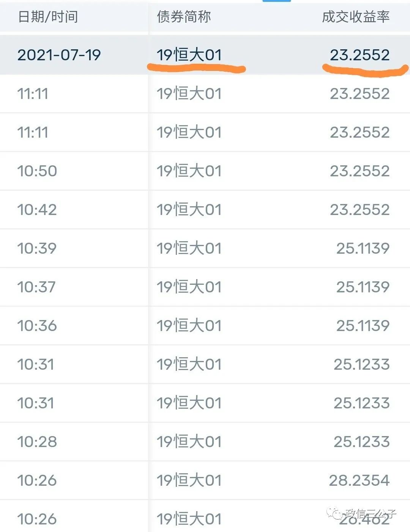Select the 2021-07-19 date row

(x=205, y=55)
